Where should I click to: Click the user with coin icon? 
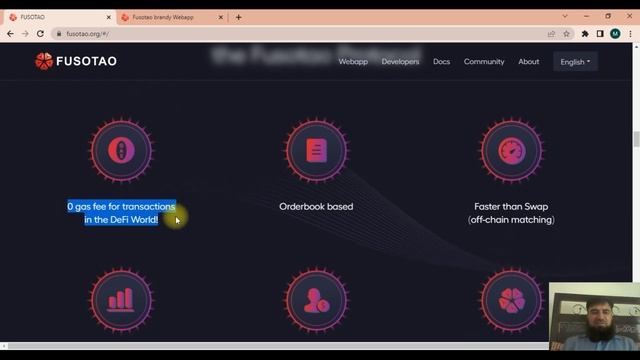(316, 300)
